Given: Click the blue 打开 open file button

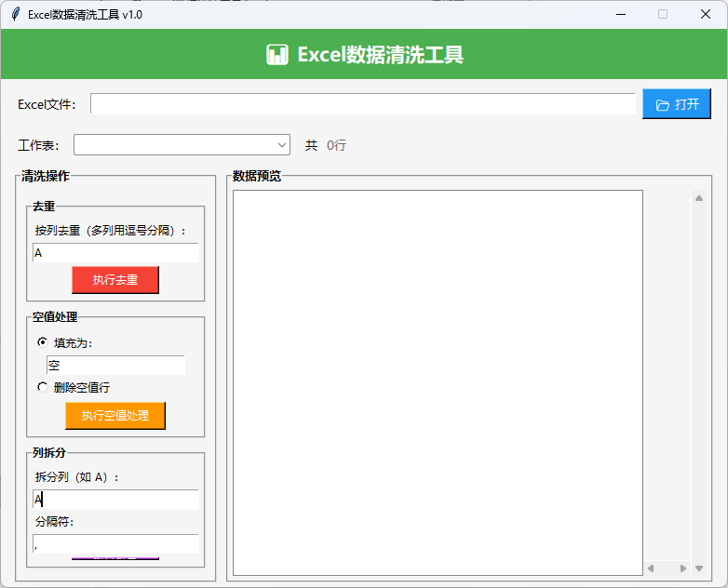Looking at the screenshot, I should (x=677, y=104).
